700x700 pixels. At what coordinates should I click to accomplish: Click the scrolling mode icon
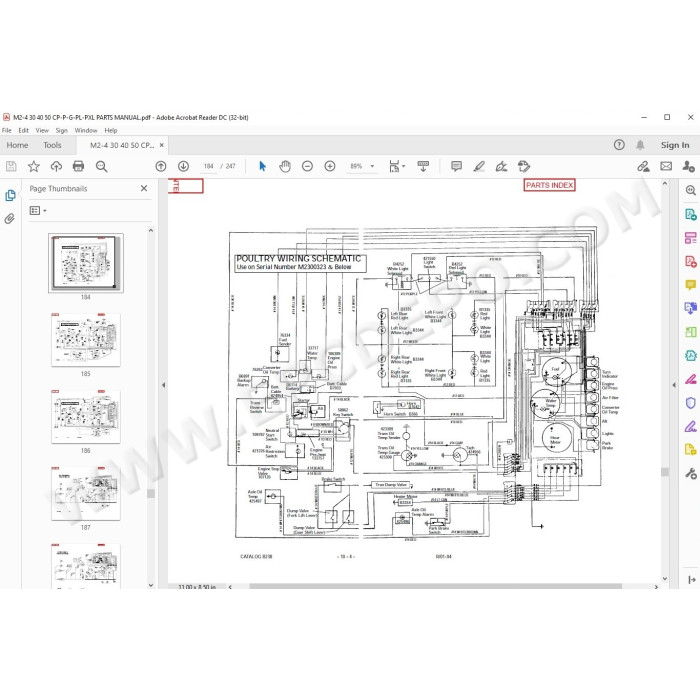tap(423, 167)
